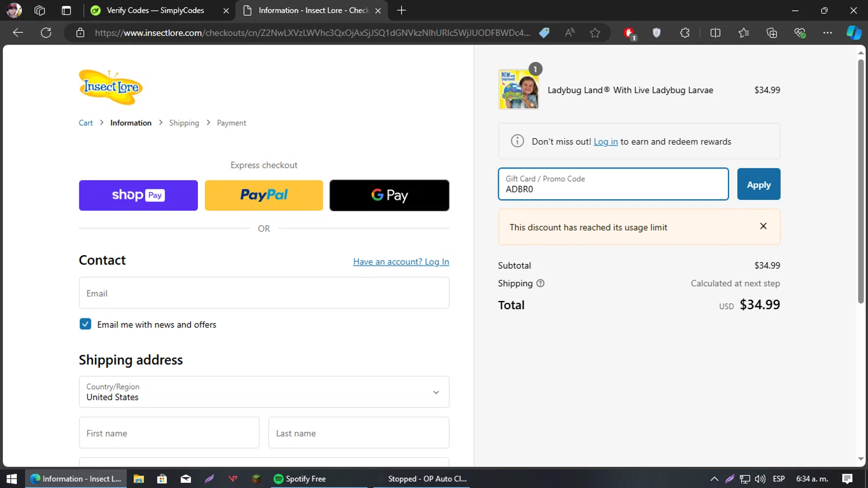The width and height of the screenshot is (868, 488).
Task: Click the help icon next to Shipping
Action: 540,284
